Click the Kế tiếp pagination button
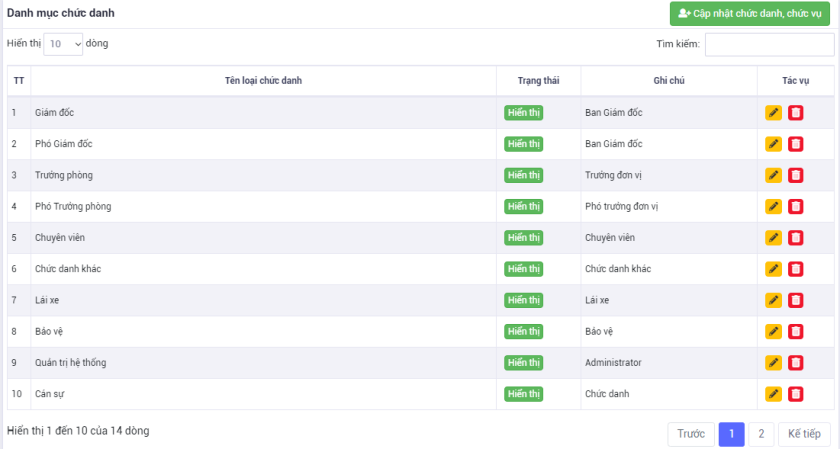This screenshot has height=449, width=840. pos(804,434)
